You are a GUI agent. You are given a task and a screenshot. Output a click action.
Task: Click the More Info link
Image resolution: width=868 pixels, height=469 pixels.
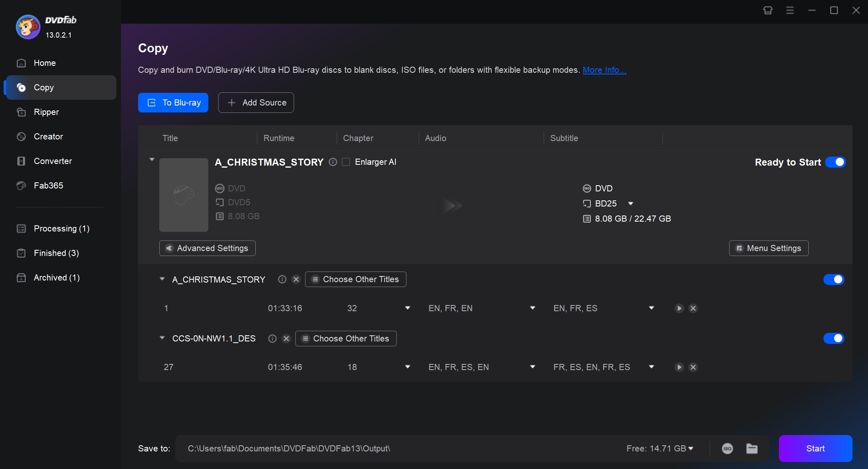tap(604, 70)
